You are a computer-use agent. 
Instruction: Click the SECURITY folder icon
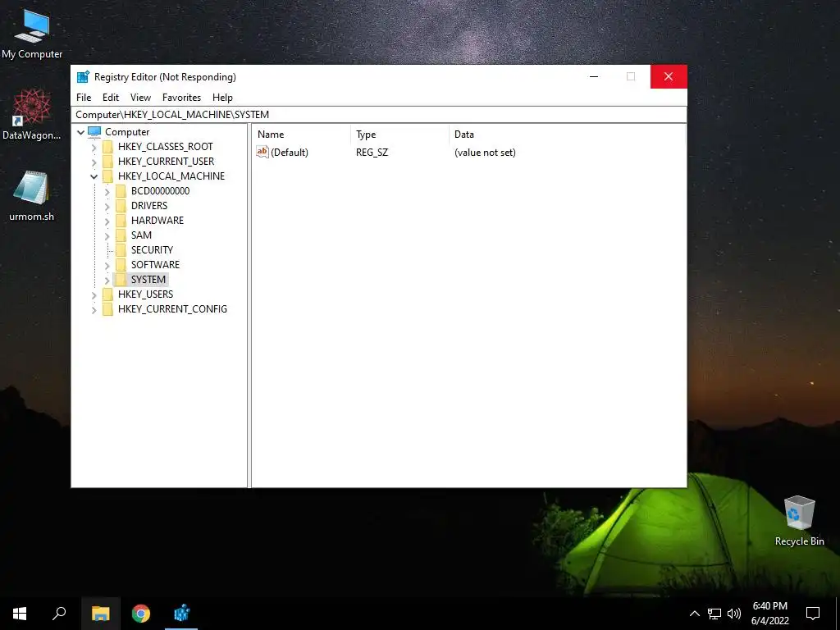[x=121, y=249]
